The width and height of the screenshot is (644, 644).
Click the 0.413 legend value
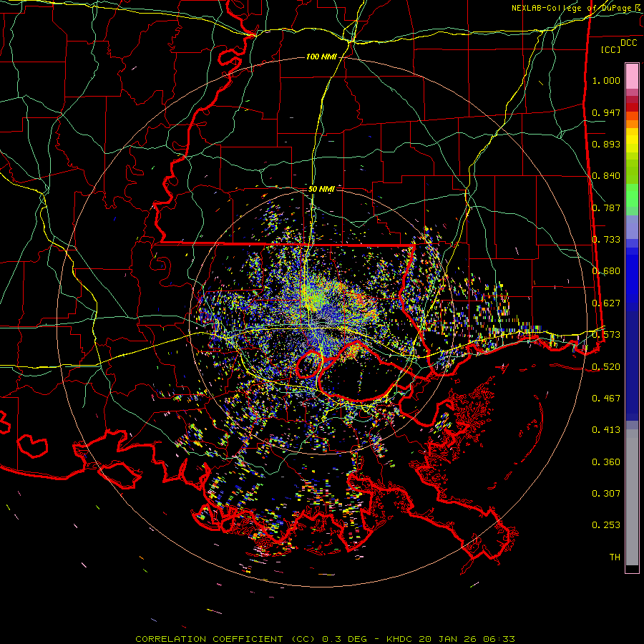click(606, 430)
